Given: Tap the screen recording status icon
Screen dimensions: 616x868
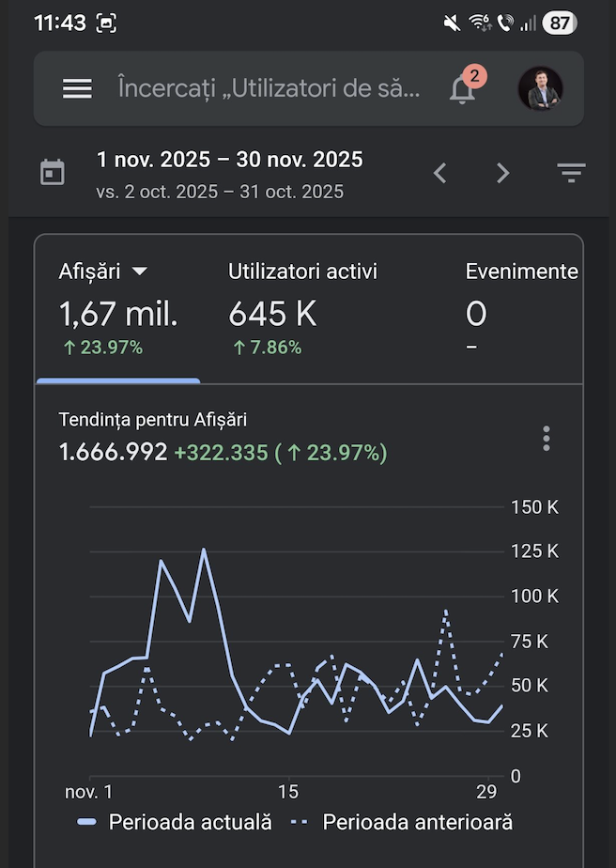Looking at the screenshot, I should [106, 23].
